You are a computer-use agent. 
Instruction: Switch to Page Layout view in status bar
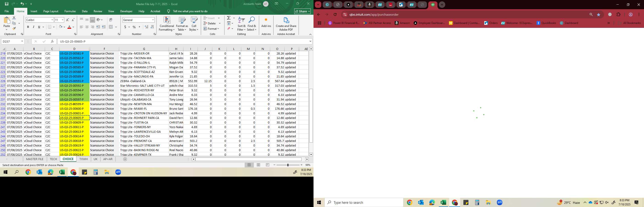pyautogui.click(x=258, y=165)
